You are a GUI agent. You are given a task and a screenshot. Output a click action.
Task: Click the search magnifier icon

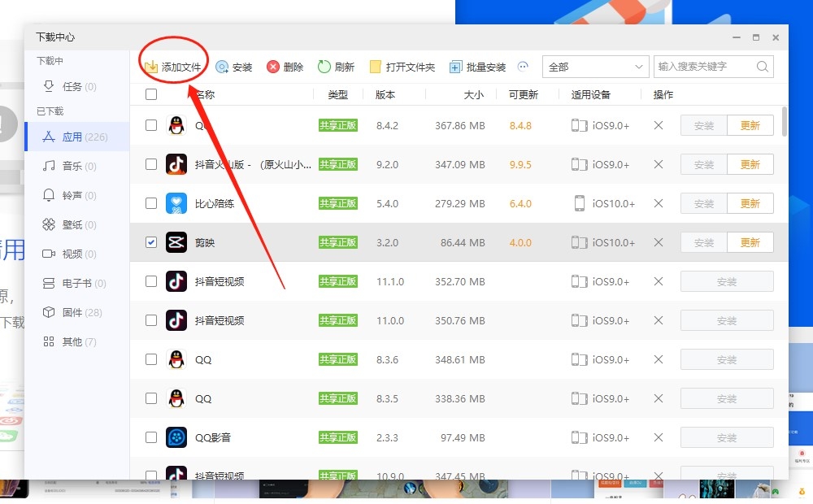click(763, 67)
